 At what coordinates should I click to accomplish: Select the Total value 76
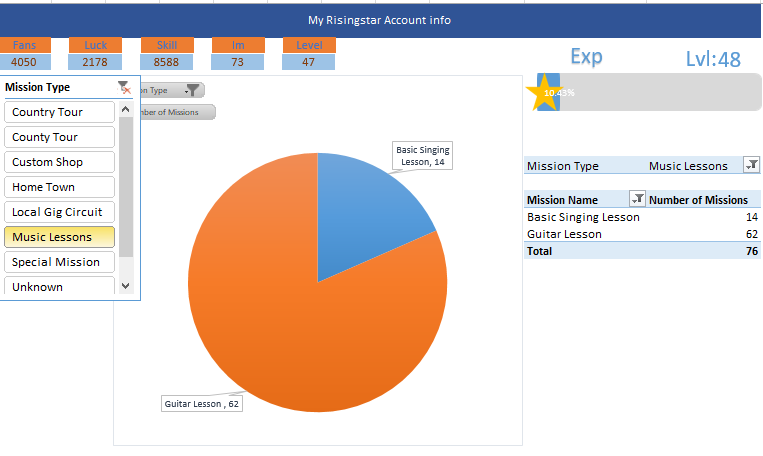(752, 251)
